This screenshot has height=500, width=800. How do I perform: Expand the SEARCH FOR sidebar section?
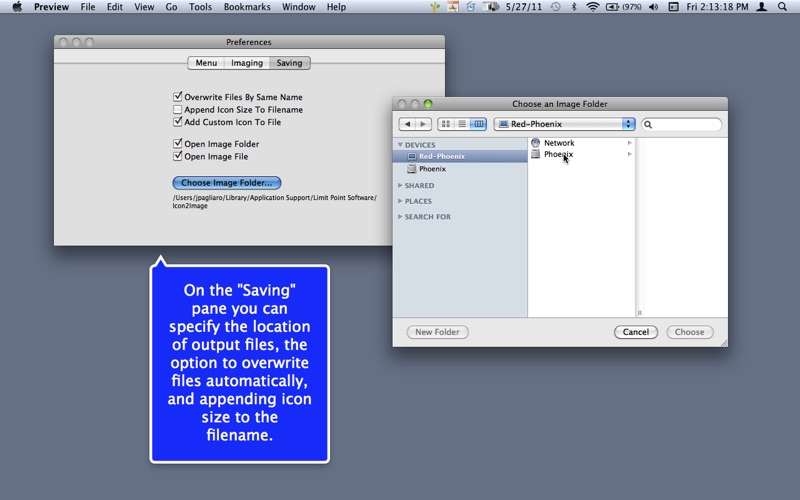click(x=400, y=217)
